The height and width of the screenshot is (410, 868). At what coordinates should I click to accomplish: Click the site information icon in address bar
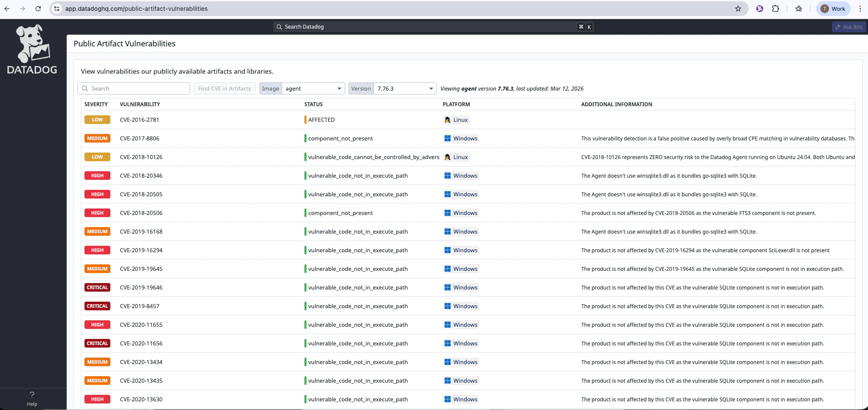(57, 9)
